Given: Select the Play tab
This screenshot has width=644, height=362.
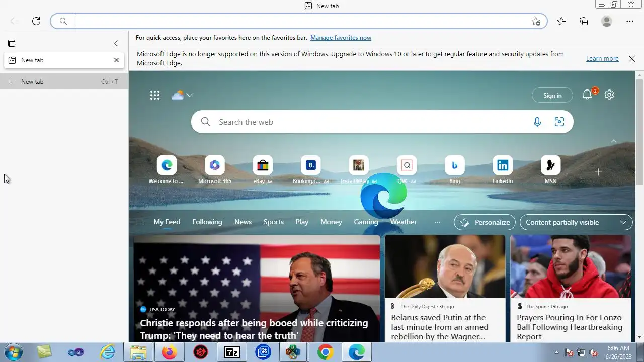Looking at the screenshot, I should [x=302, y=222].
